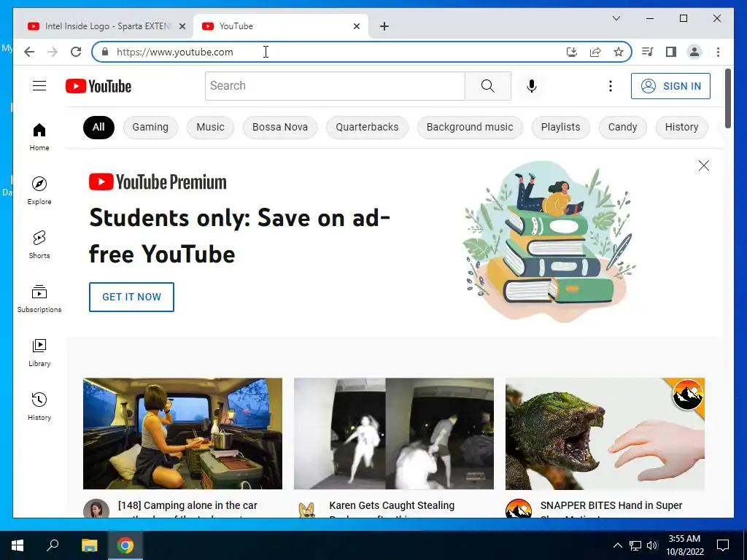Click the SIGN IN button
Screen dimensions: 747x560
pos(671,86)
